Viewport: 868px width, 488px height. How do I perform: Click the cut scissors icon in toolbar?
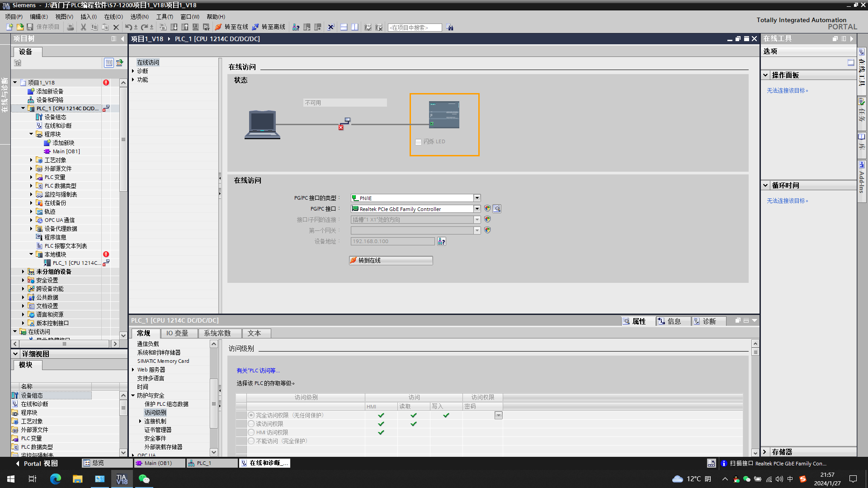pos(83,27)
